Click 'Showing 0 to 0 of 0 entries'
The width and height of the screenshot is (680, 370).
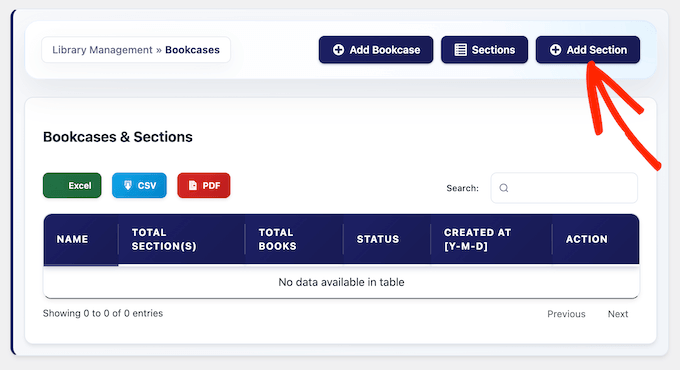click(103, 313)
